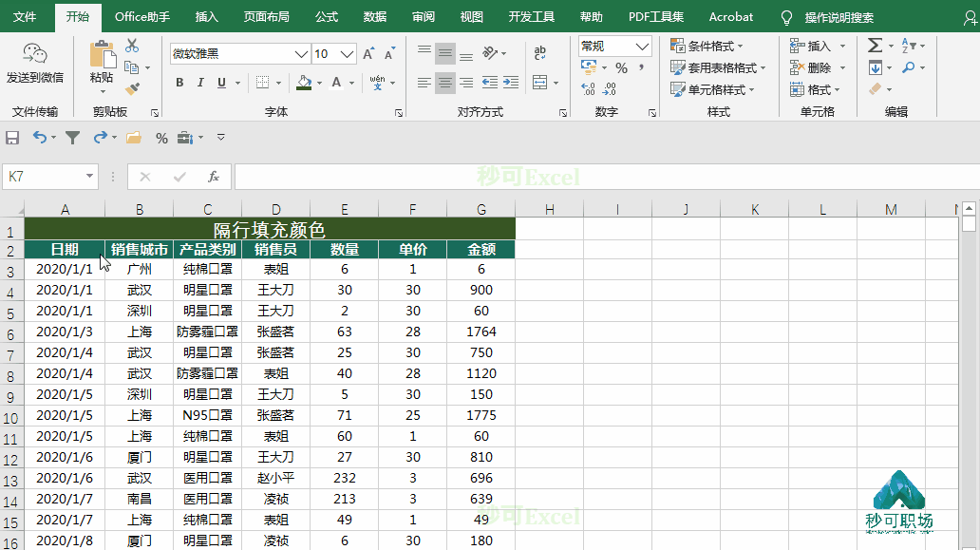This screenshot has height=550, width=980.
Task: Toggle underline formatting
Action: tap(221, 83)
